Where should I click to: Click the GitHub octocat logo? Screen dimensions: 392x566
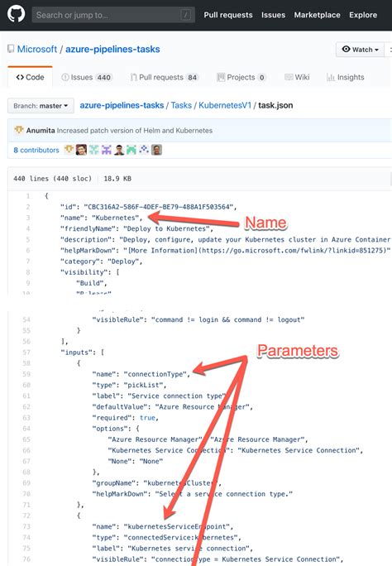coord(17,14)
